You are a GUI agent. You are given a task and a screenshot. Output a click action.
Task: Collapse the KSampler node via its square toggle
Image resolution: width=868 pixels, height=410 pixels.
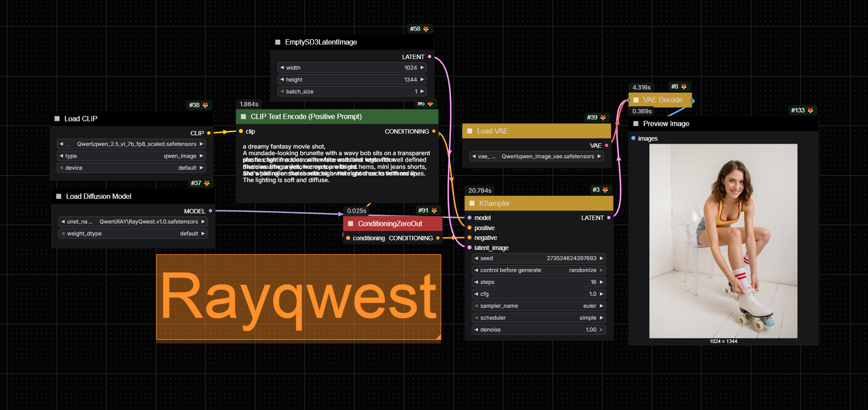point(472,203)
